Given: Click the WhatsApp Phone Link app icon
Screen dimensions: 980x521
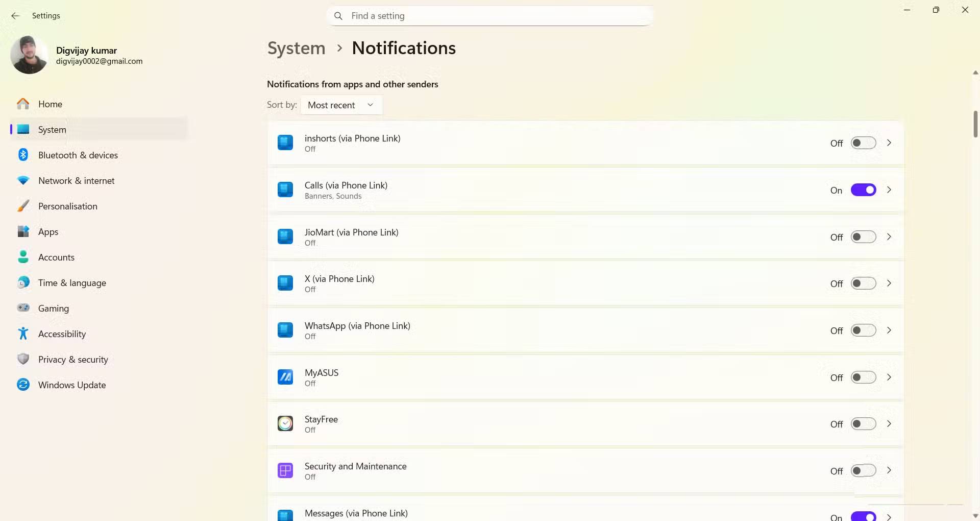Looking at the screenshot, I should [x=285, y=330].
